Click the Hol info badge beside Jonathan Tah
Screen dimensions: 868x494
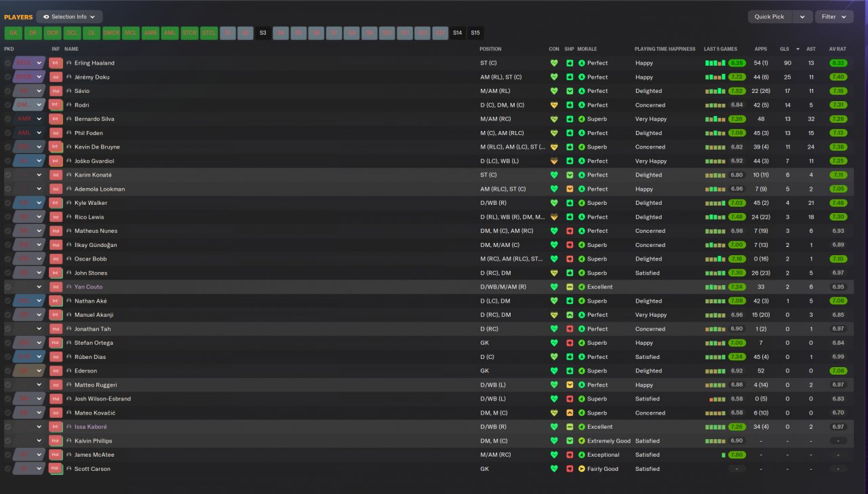tap(56, 329)
